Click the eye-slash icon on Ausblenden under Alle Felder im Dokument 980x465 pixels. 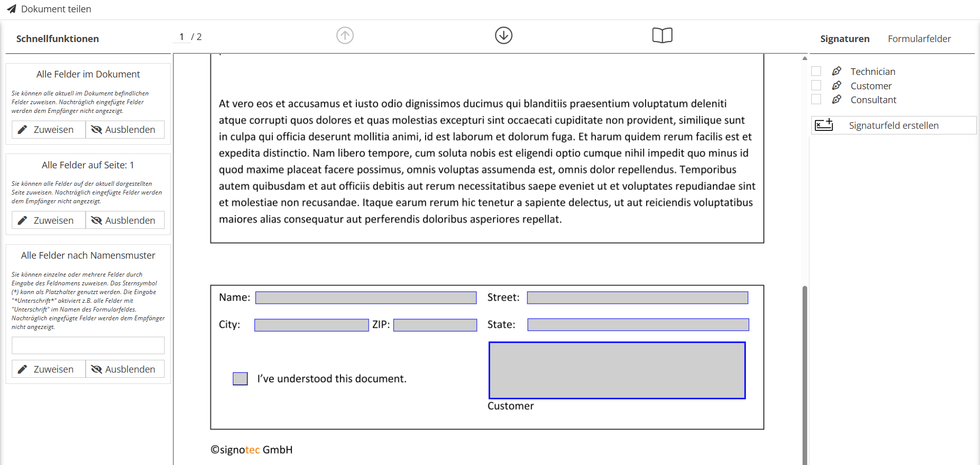click(x=97, y=129)
